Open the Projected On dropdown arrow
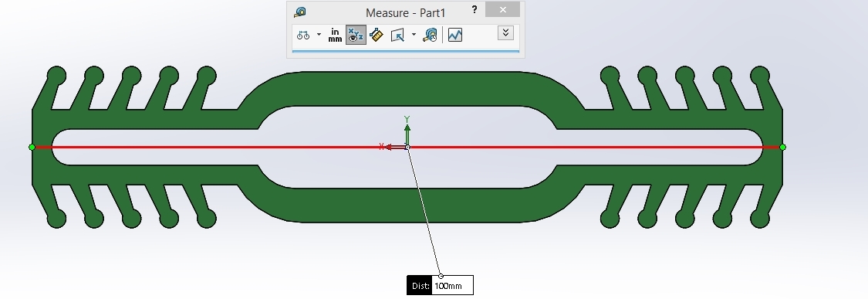Screen dimensions: 868x299 414,35
